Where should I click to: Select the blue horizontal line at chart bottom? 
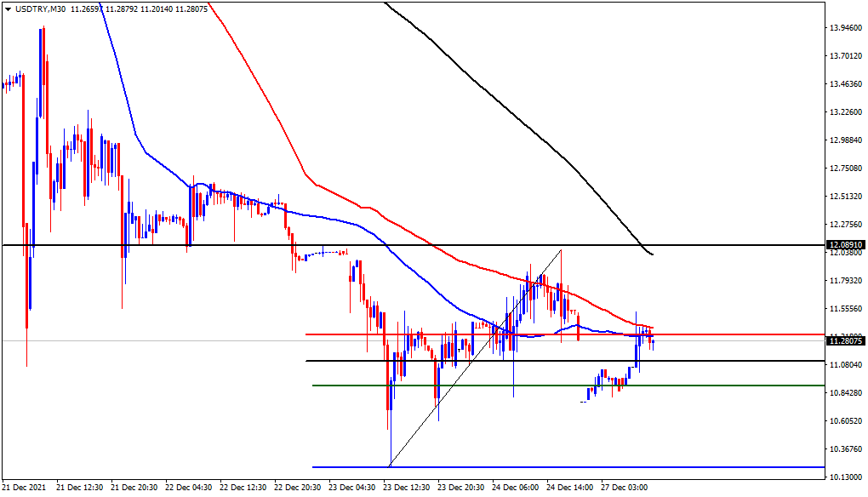pyautogui.click(x=568, y=467)
